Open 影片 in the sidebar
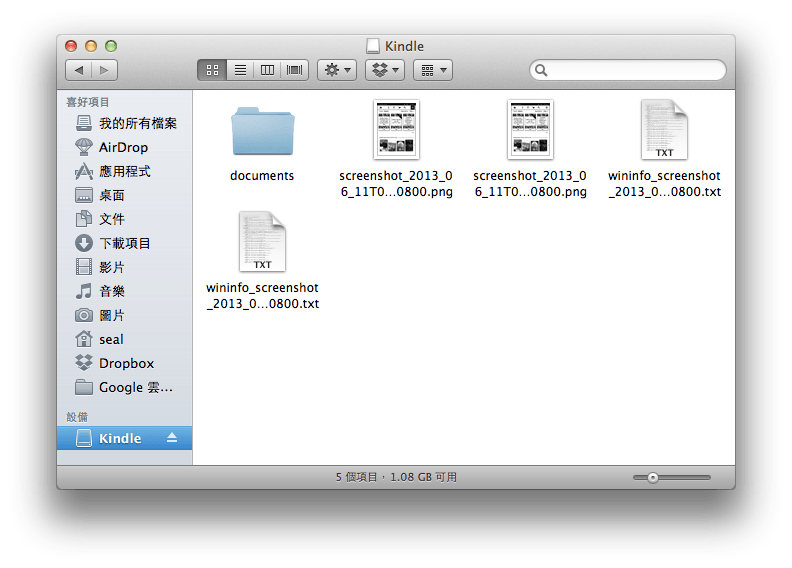This screenshot has width=792, height=568. click(125, 267)
